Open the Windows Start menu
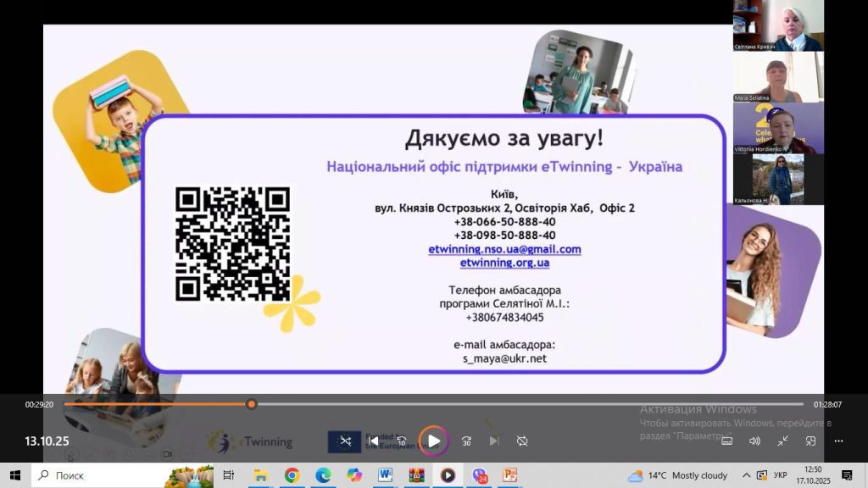Screen dimensions: 868x488 [14, 475]
